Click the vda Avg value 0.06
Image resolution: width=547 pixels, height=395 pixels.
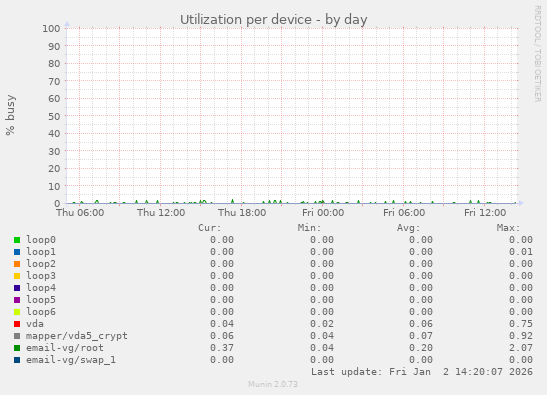tap(421, 324)
